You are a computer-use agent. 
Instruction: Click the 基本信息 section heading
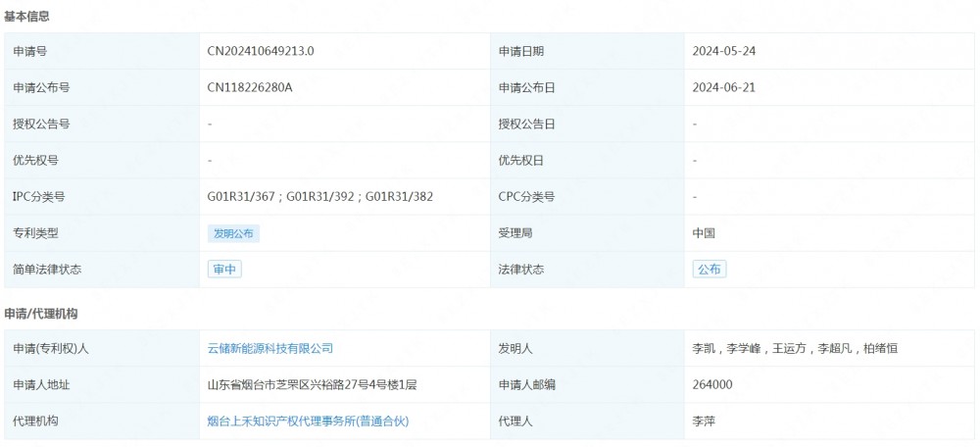(27, 17)
